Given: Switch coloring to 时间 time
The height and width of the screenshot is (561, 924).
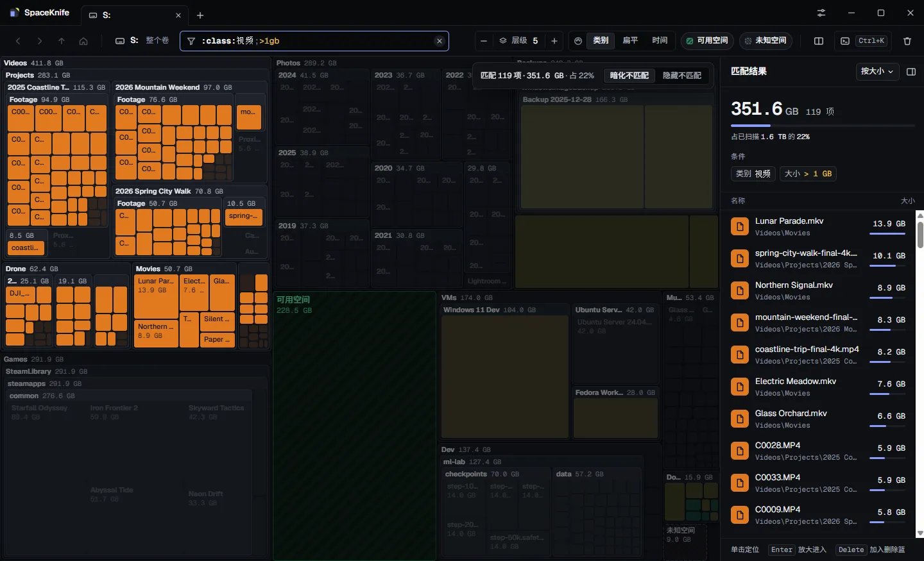Looking at the screenshot, I should pos(660,40).
